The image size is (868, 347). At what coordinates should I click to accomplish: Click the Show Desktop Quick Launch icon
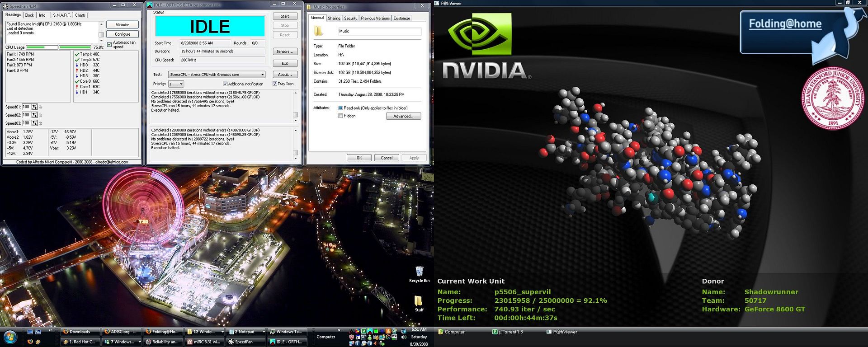point(30,332)
